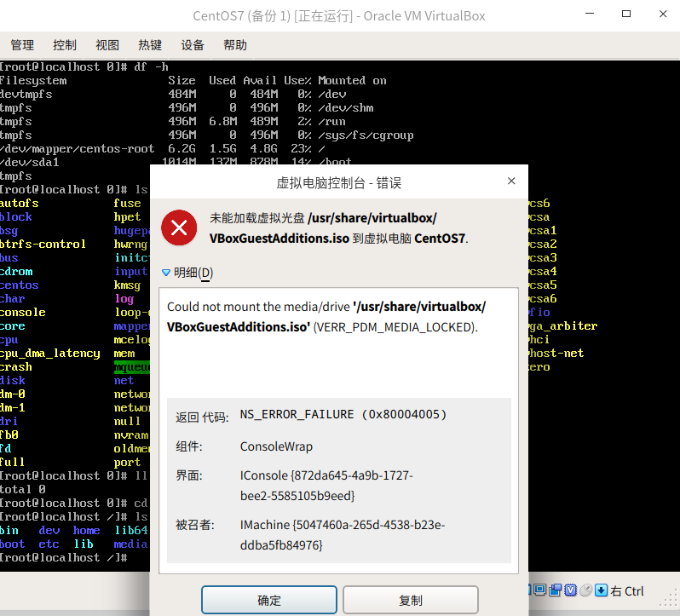Click the vcsa6 entry in the terminal
Screen dimensions: 680x616
point(543,299)
